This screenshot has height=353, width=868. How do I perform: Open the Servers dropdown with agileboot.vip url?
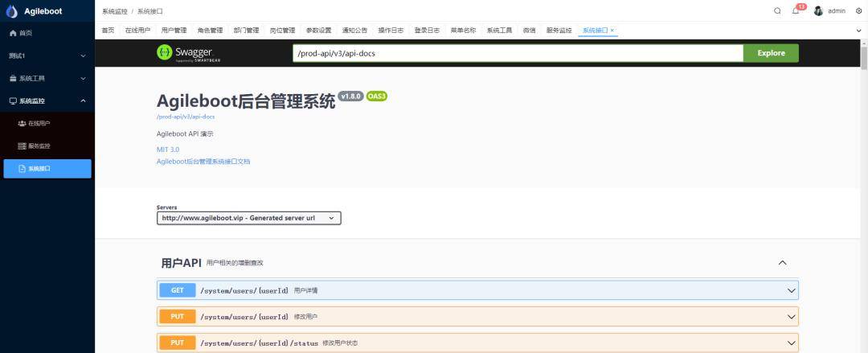pos(248,219)
